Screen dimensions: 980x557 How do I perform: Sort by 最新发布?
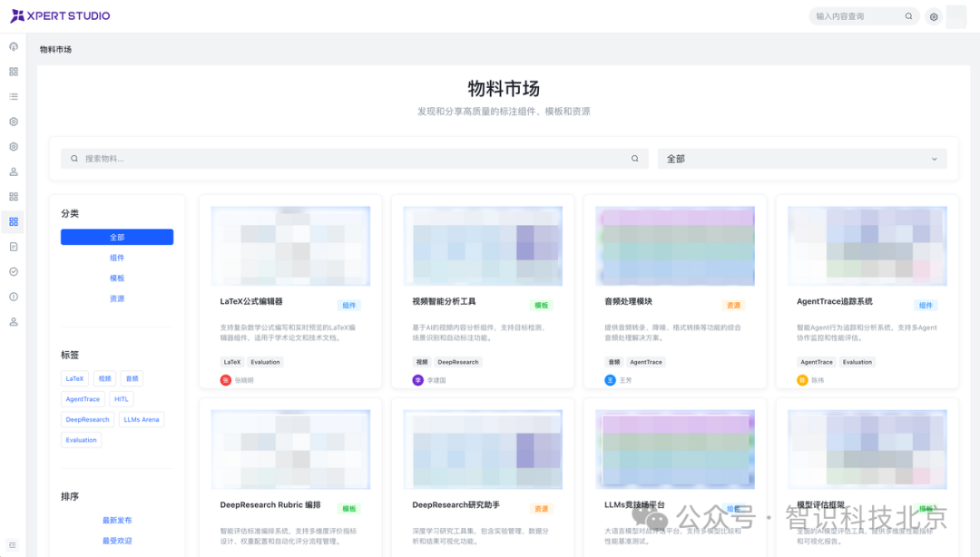point(116,519)
